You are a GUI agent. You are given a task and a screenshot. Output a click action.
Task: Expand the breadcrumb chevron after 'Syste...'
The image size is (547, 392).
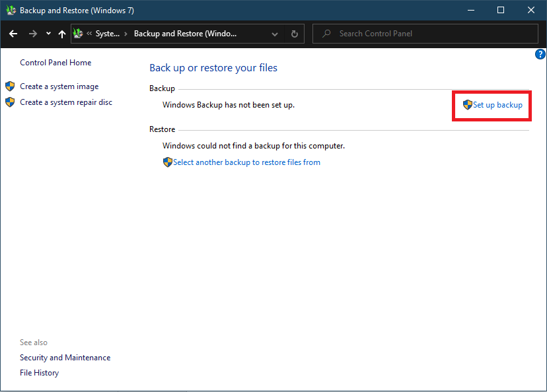coord(126,34)
